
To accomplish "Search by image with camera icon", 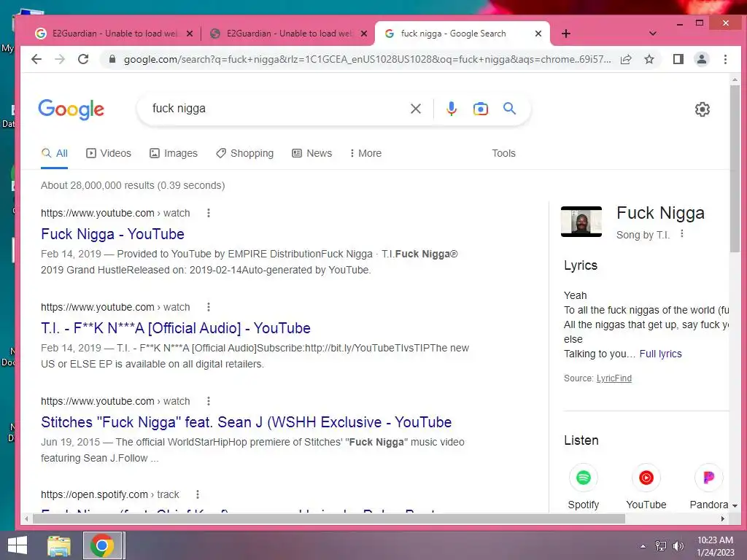I will [480, 109].
